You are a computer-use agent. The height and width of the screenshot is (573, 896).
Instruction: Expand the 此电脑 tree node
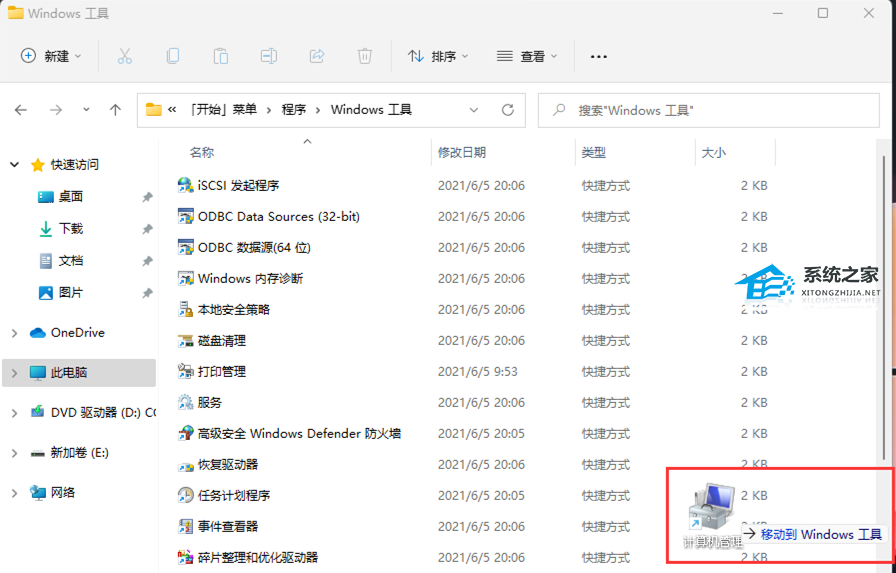[x=14, y=373]
